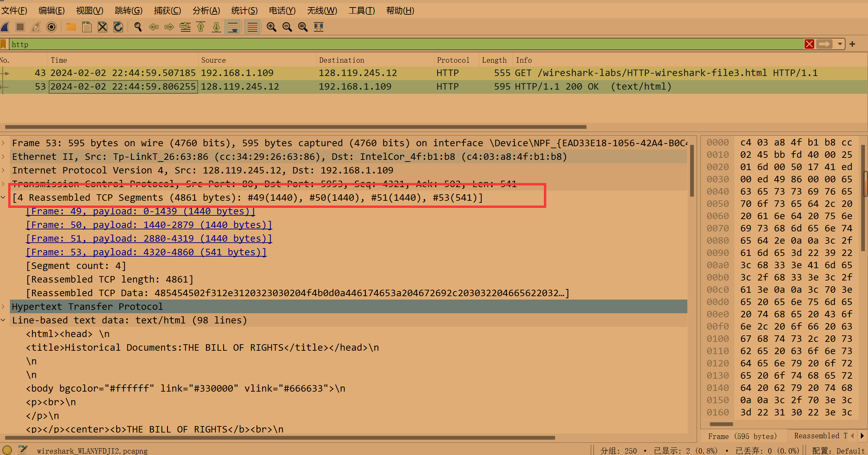This screenshot has height=455, width=868.
Task: Edit capture file properties icon in status bar
Action: pyautogui.click(x=23, y=450)
